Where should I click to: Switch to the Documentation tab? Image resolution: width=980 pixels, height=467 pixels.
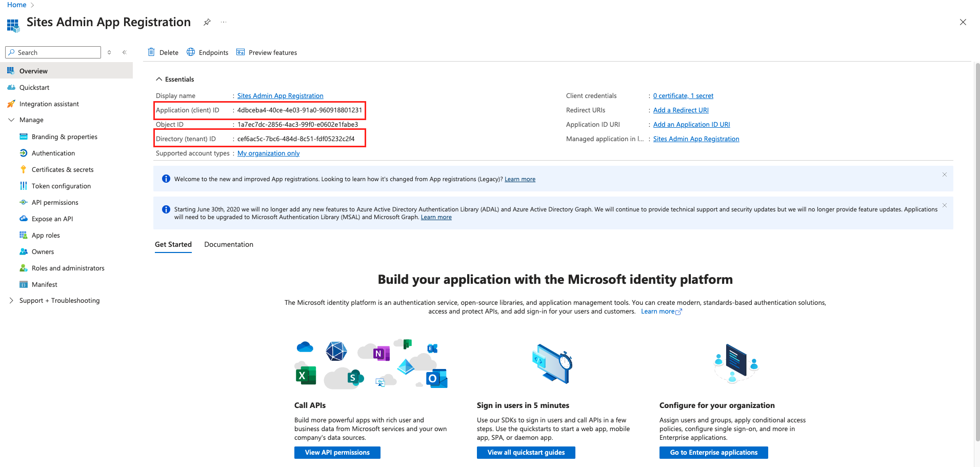click(x=229, y=244)
